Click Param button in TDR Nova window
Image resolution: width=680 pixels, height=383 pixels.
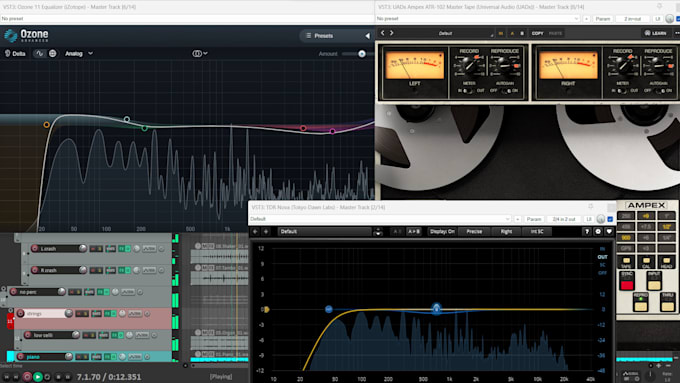click(533, 219)
